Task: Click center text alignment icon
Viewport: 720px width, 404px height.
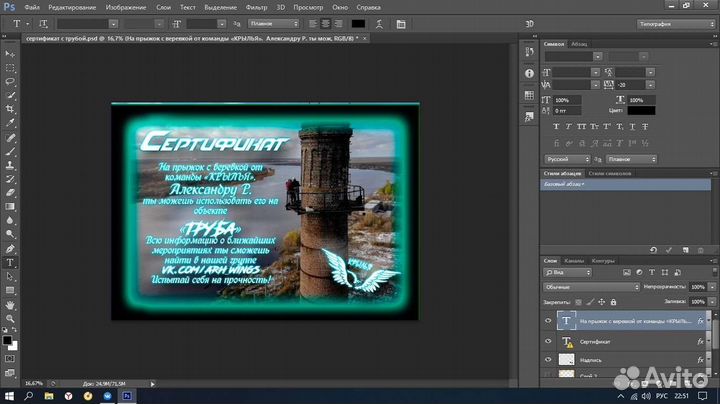Action: coord(326,24)
